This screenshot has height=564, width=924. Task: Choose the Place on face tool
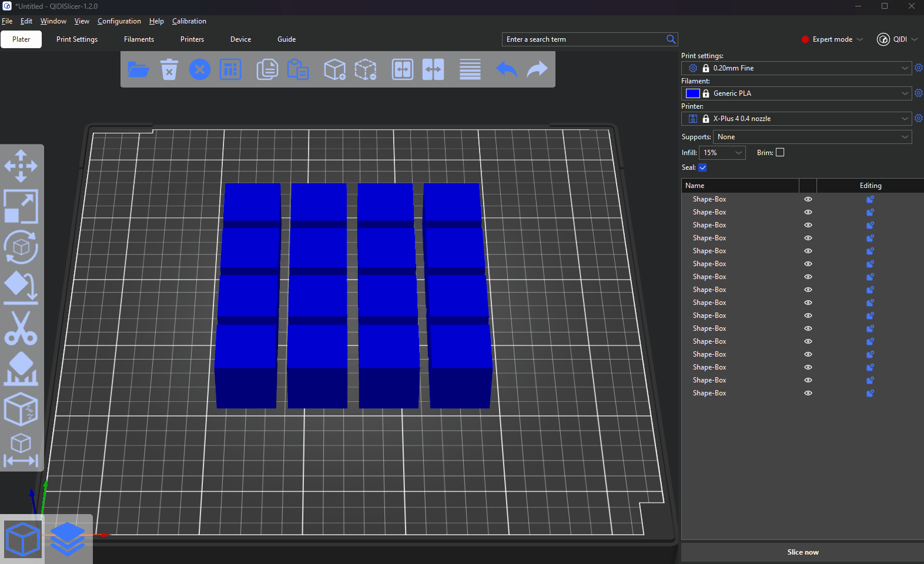tap(21, 288)
